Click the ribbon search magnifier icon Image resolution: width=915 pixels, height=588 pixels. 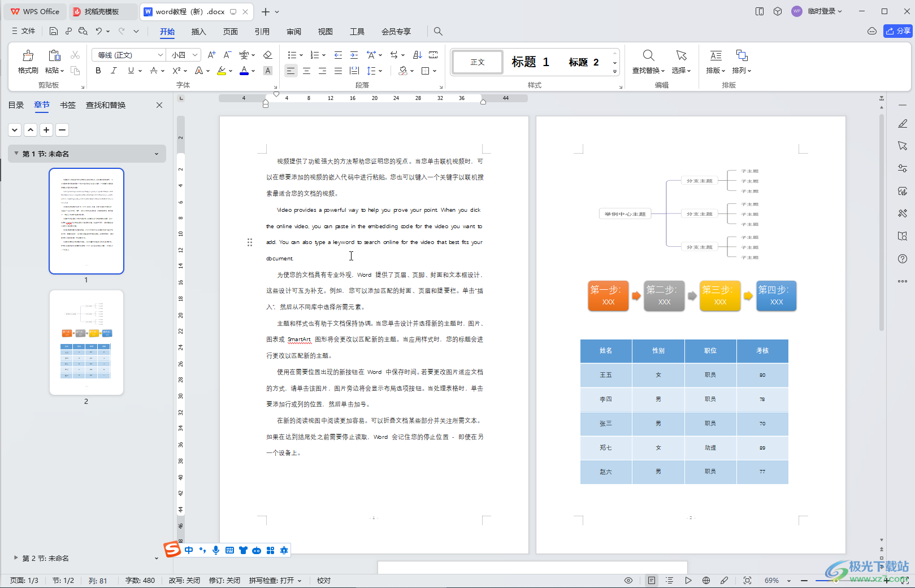(x=438, y=32)
